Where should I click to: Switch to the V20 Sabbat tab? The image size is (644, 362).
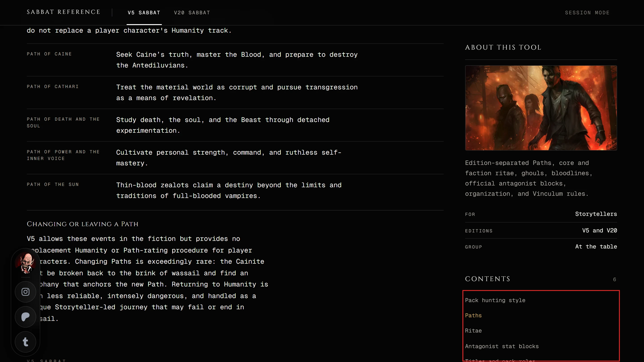click(x=192, y=13)
